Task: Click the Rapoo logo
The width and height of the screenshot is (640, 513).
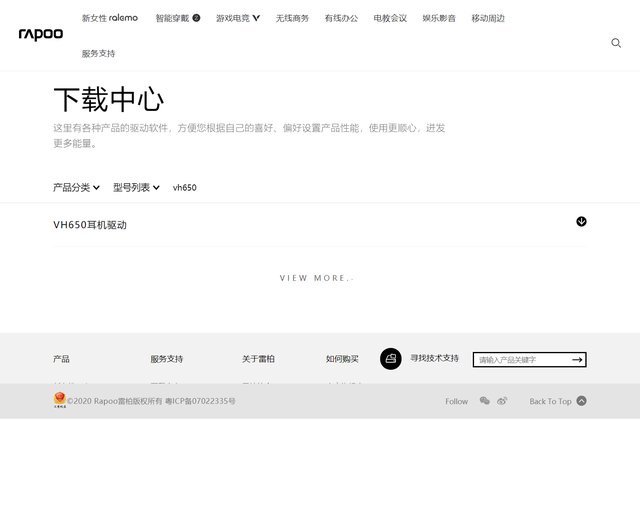Action: coord(41,35)
